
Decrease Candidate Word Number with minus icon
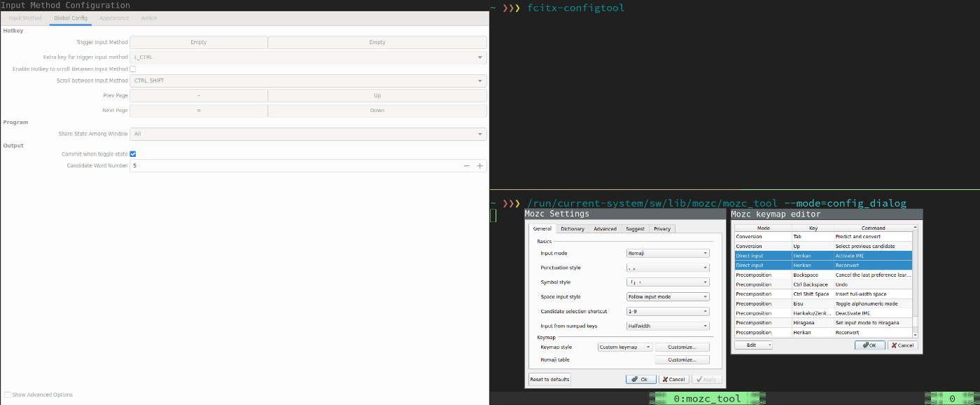tap(467, 166)
